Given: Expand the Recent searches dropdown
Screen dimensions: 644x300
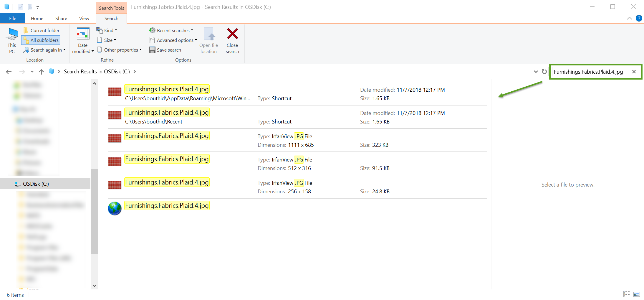Looking at the screenshot, I should coord(171,30).
